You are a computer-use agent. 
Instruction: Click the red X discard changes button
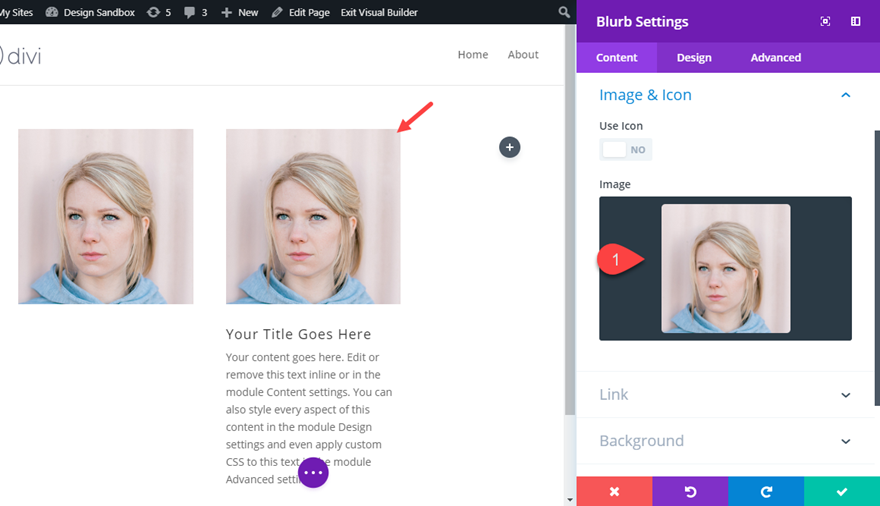(614, 491)
